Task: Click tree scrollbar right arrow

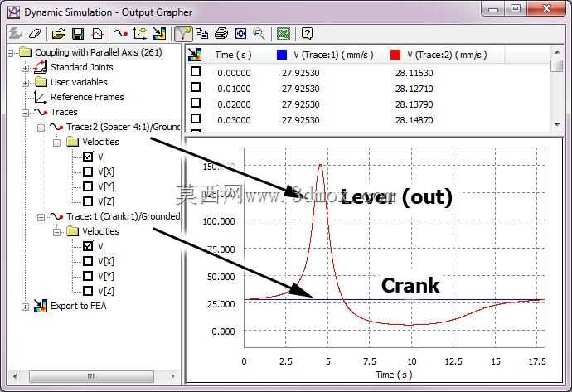Action: [172, 376]
